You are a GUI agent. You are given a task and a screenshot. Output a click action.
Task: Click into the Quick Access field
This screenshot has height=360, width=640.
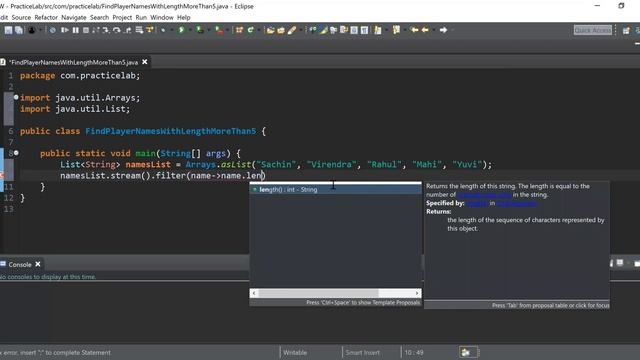[x=593, y=30]
